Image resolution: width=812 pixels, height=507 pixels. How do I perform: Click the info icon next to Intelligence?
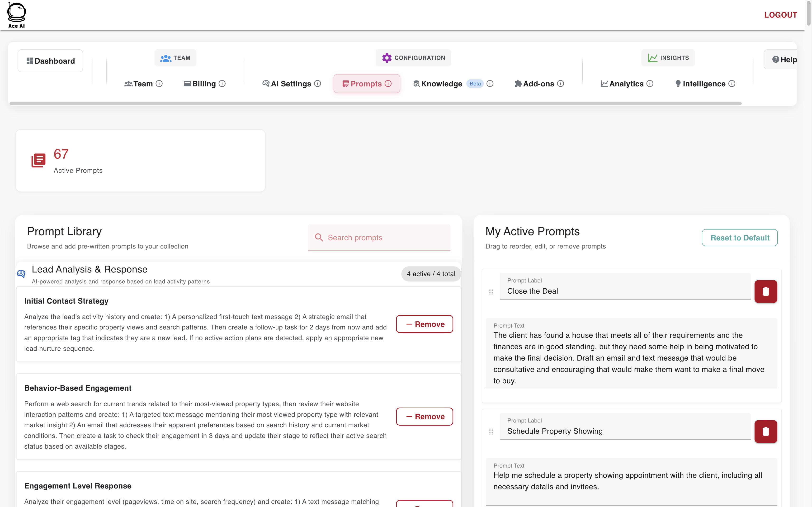[x=732, y=84]
